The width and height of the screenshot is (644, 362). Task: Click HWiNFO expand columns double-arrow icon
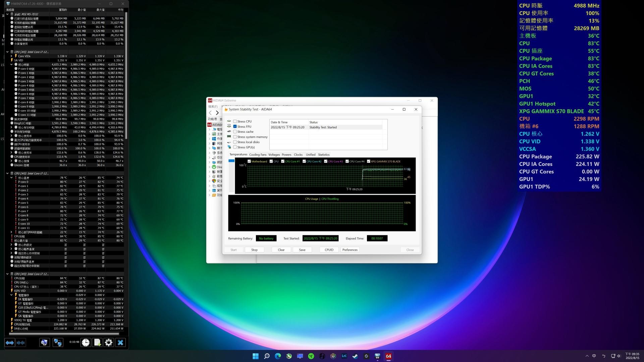pos(10,343)
